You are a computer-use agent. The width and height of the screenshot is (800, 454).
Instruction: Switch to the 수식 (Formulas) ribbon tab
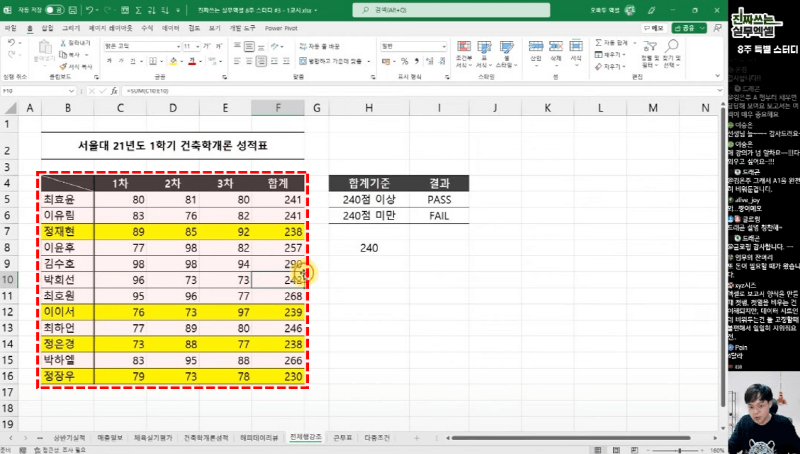pos(147,28)
